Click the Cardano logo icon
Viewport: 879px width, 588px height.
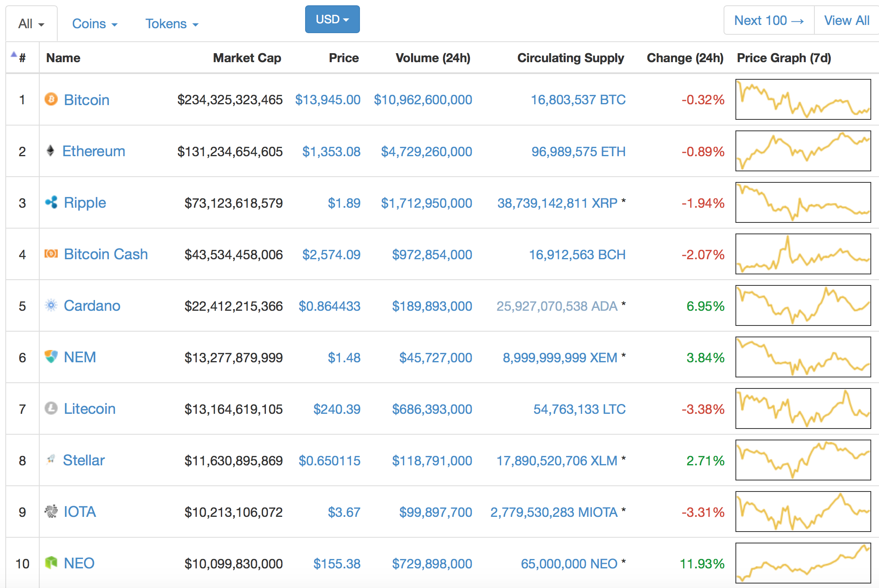51,305
